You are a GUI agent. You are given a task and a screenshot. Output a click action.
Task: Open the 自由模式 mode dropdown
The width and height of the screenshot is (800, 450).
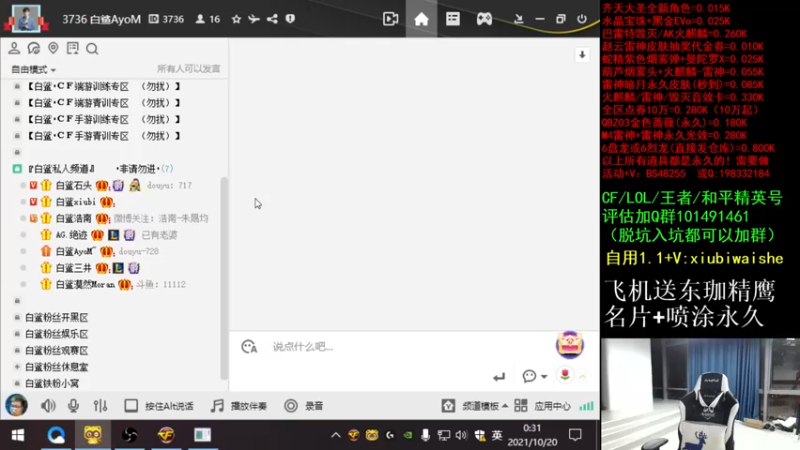point(34,69)
